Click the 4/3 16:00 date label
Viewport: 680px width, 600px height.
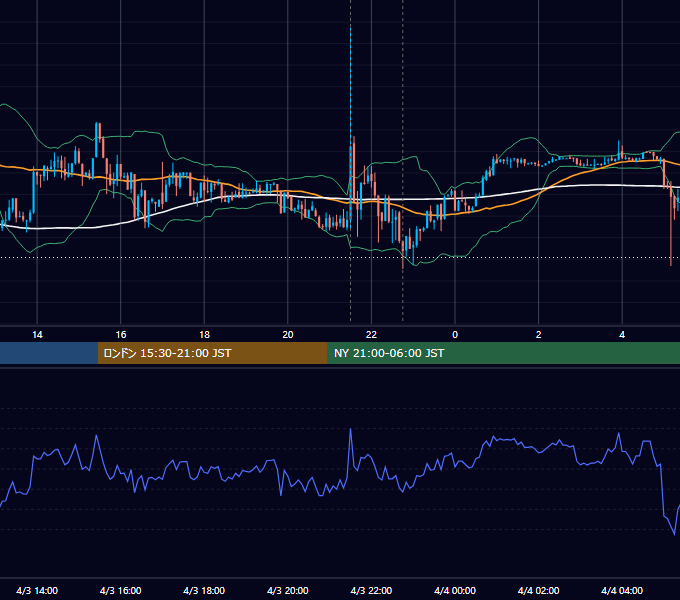click(121, 590)
